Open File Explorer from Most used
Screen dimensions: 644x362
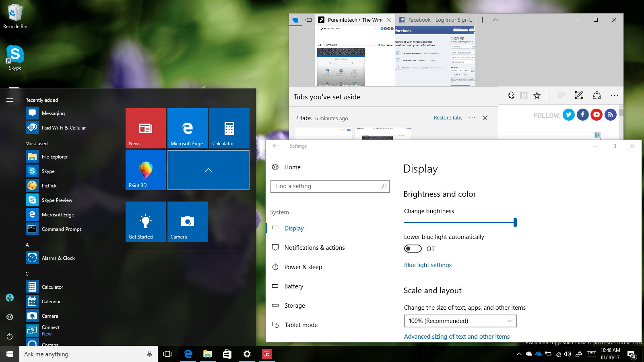[x=73, y=157]
